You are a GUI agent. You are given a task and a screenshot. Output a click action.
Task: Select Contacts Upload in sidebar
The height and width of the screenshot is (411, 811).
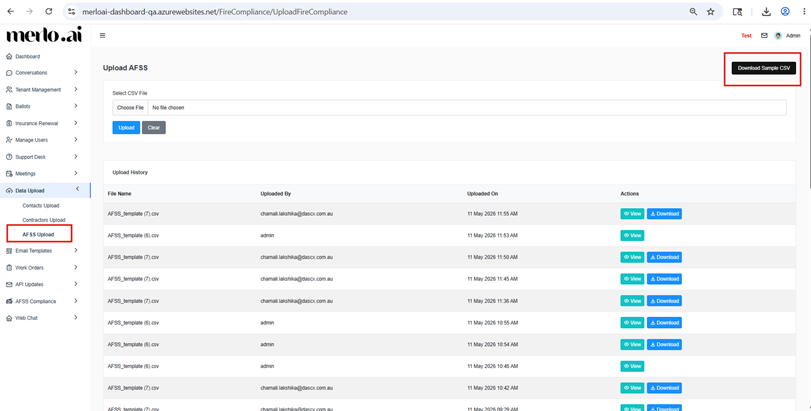41,205
